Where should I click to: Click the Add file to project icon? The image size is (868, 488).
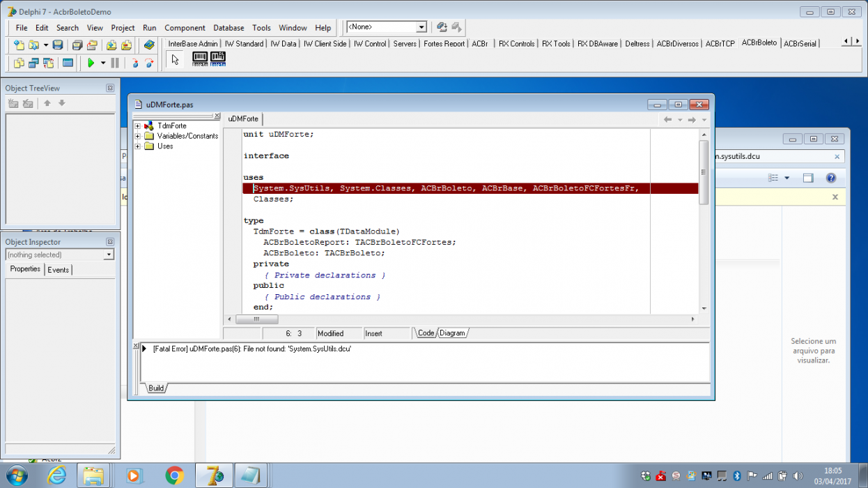(111, 45)
